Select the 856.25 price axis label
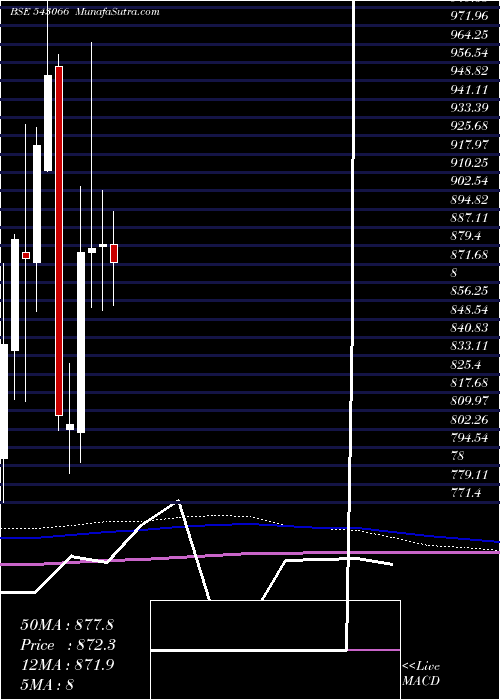The width and height of the screenshot is (500, 700). [x=469, y=291]
